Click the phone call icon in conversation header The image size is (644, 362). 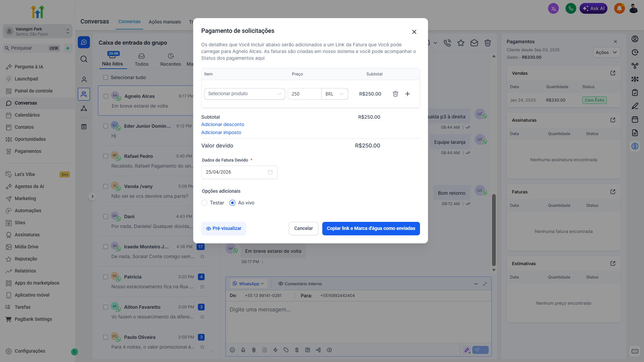[x=447, y=43]
